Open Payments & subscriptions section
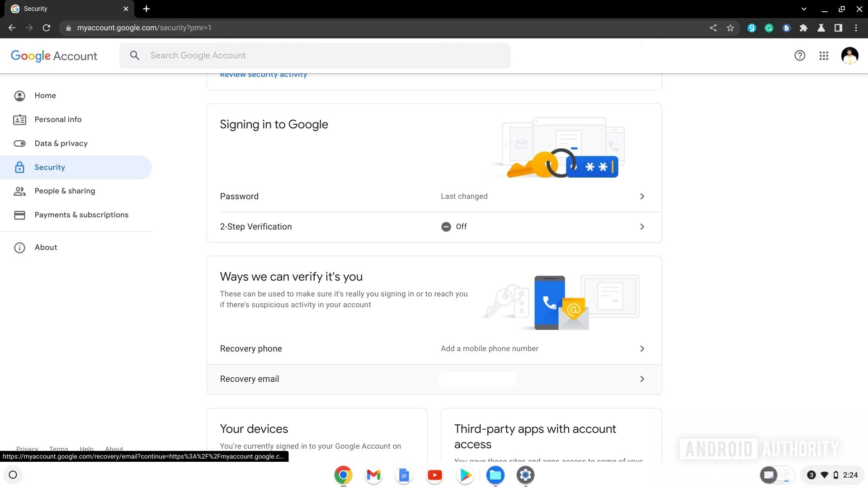Screen dimensions: 868x488 click(81, 215)
